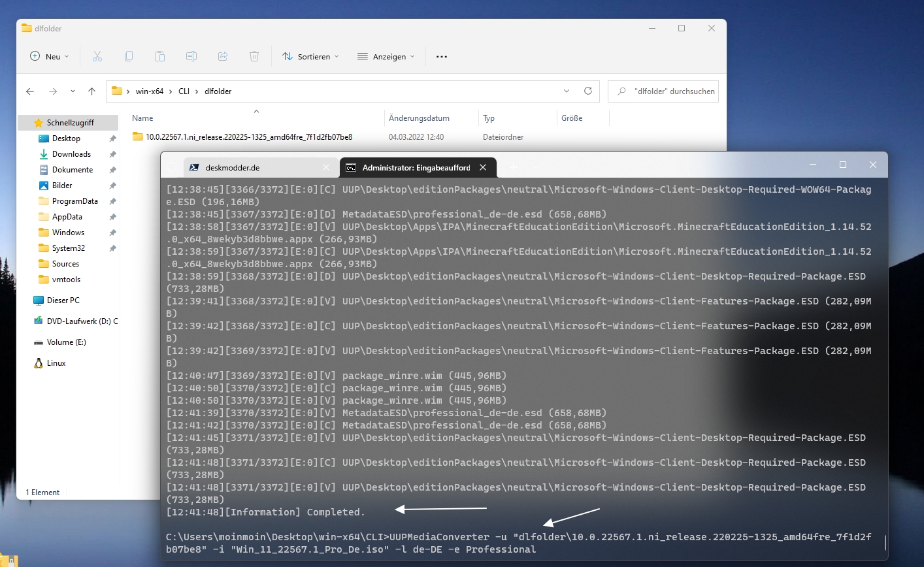This screenshot has width=924, height=567.
Task: Open System32 in the navigation pane
Action: [x=69, y=248]
